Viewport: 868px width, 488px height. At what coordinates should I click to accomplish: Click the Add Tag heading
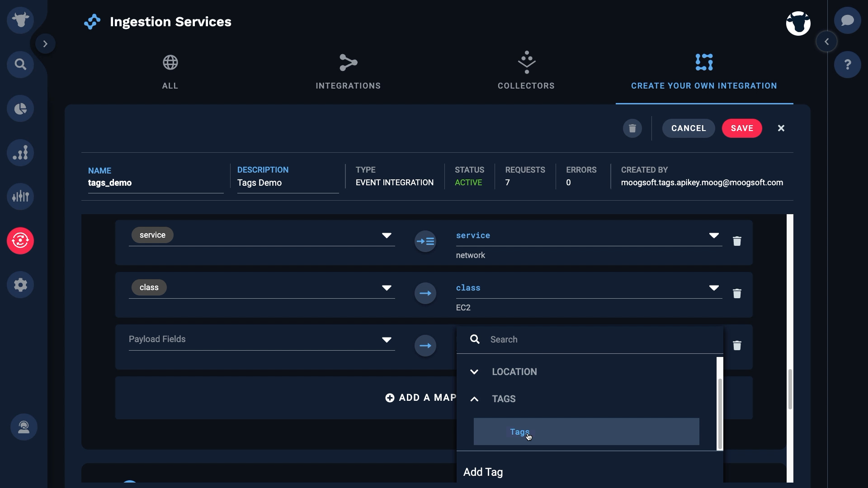click(x=483, y=472)
